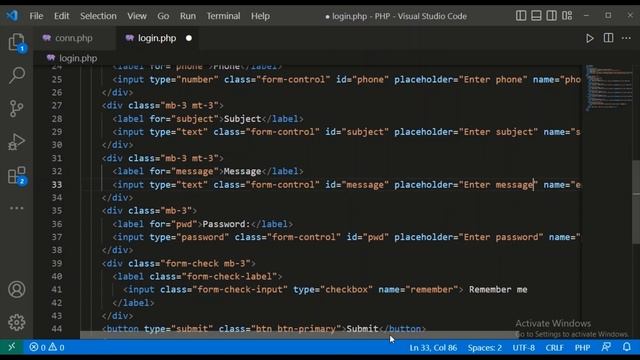Viewport: 640px width, 360px height.
Task: Click the horizontal scrollbar thumb
Action: point(298,336)
